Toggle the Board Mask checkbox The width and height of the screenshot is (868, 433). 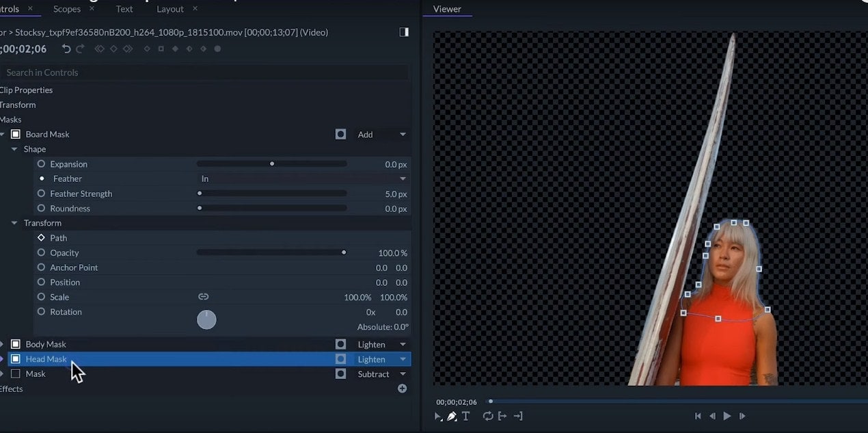[x=16, y=134]
